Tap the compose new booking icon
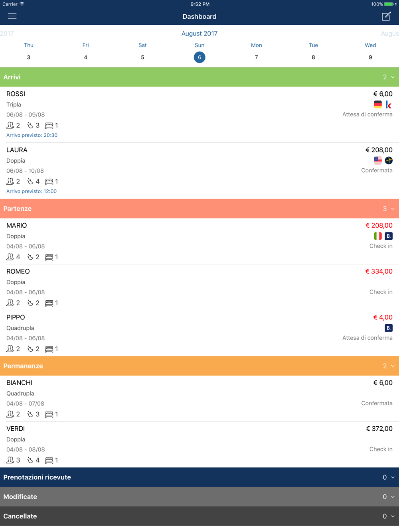The width and height of the screenshot is (399, 532). [x=386, y=16]
